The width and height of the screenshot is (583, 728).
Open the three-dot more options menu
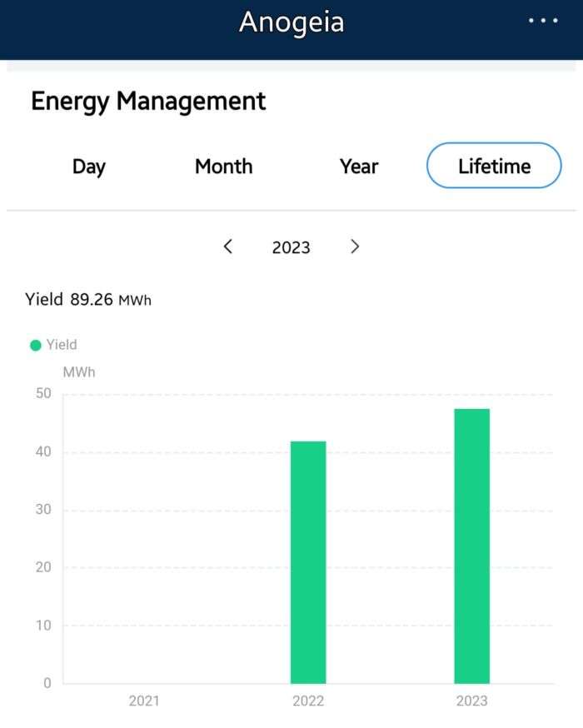point(543,21)
